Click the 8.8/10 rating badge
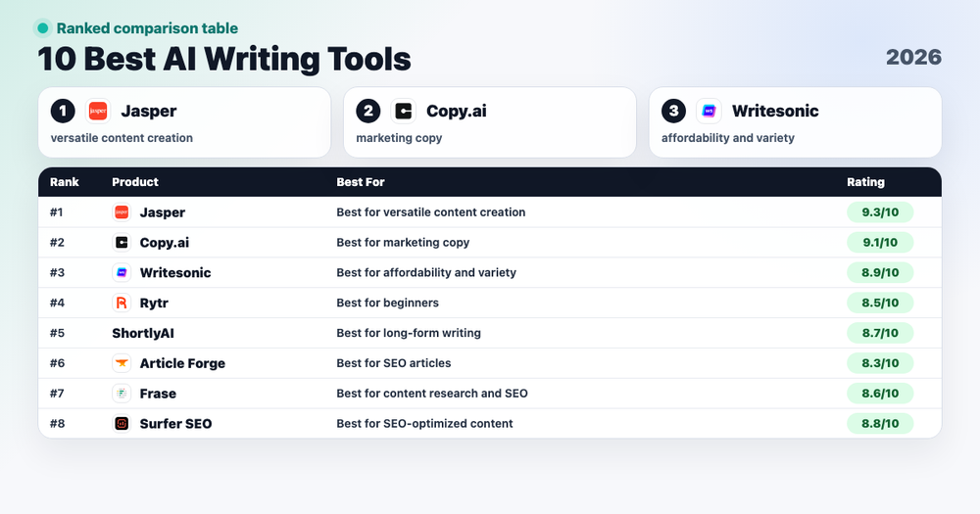The image size is (980, 514). pyautogui.click(x=880, y=424)
